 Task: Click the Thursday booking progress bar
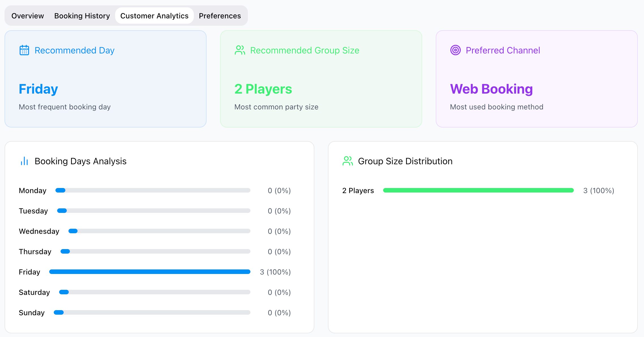click(155, 252)
